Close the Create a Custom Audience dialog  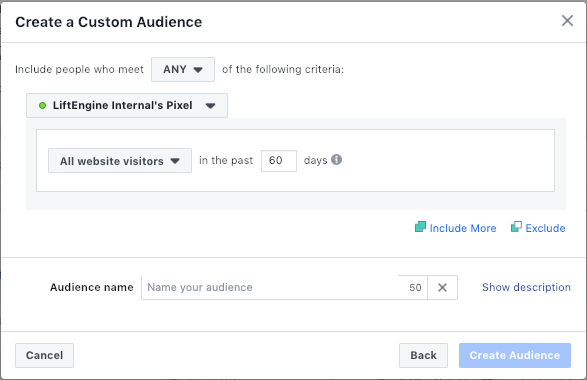coord(567,21)
